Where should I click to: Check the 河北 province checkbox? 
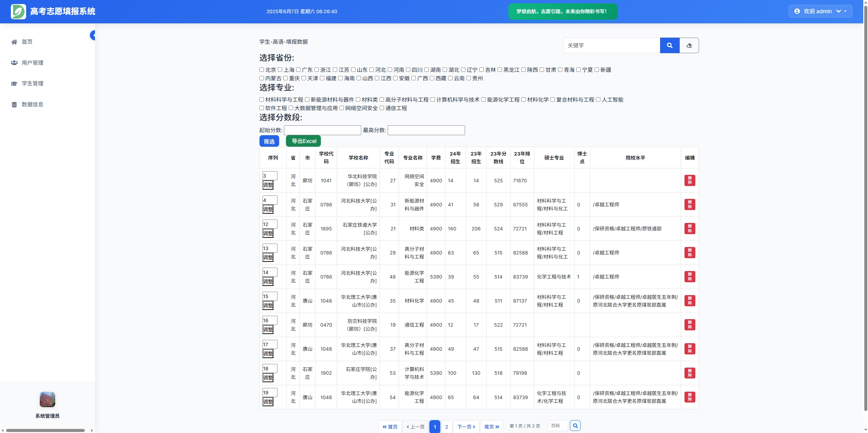pyautogui.click(x=371, y=70)
